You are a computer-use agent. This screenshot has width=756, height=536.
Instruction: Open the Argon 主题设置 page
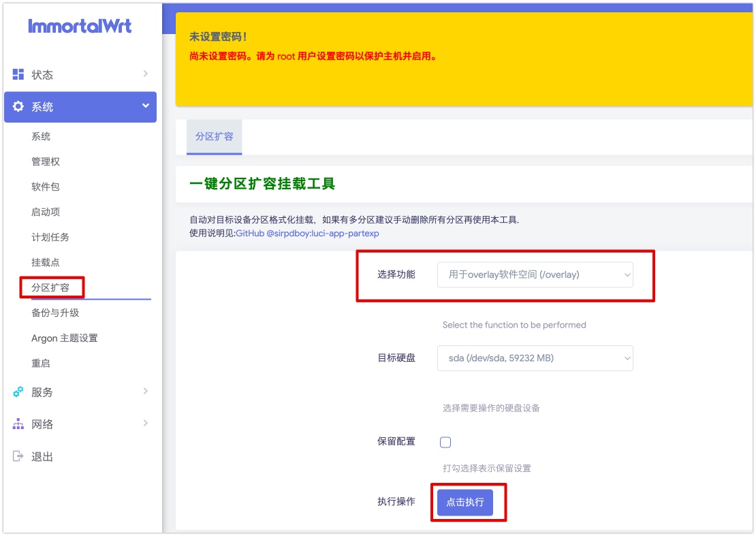coord(65,337)
